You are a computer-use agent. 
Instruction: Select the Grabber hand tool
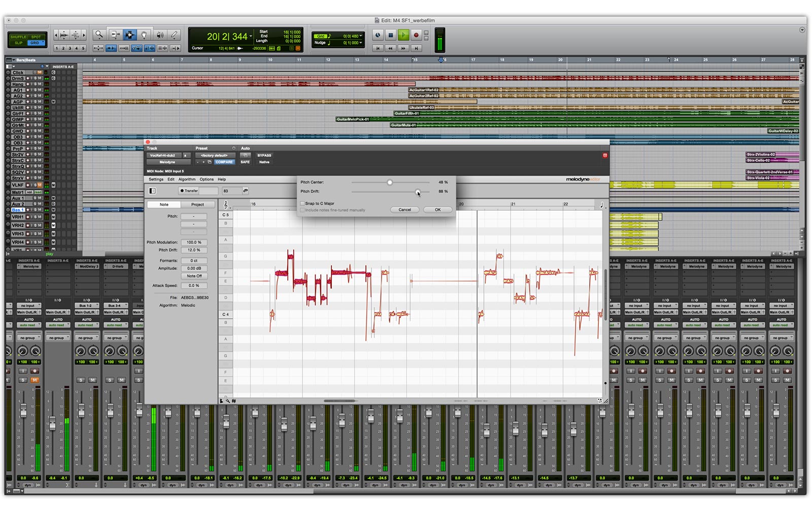[144, 35]
